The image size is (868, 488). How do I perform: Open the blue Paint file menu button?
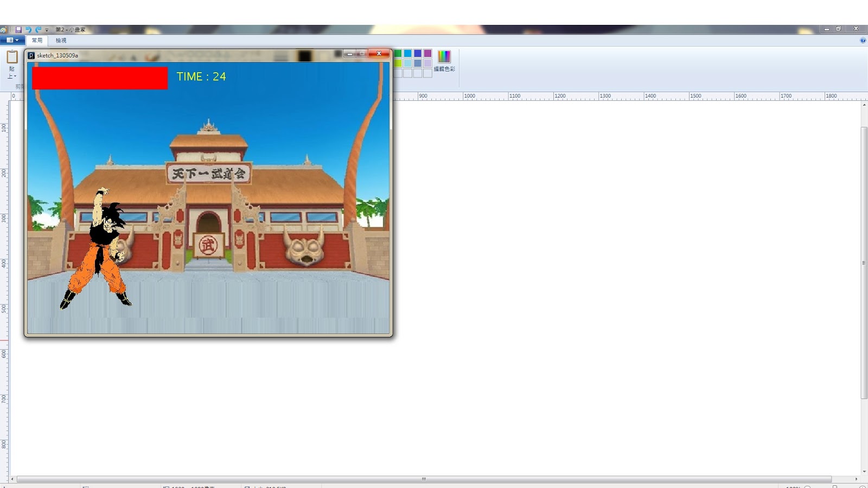(12, 40)
